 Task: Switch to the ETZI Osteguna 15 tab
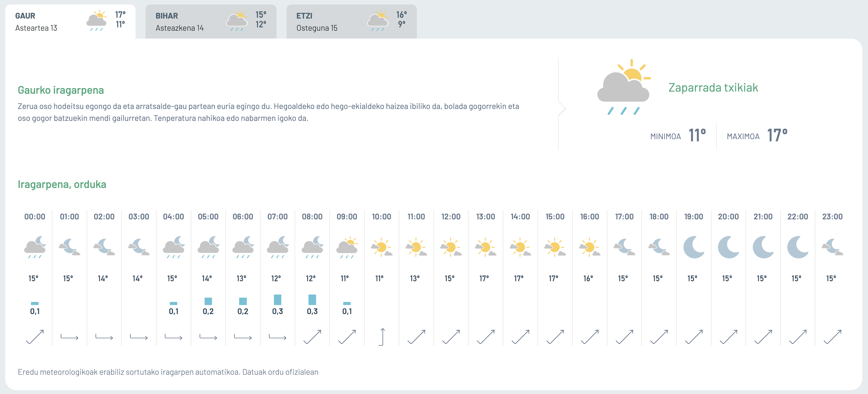click(351, 22)
